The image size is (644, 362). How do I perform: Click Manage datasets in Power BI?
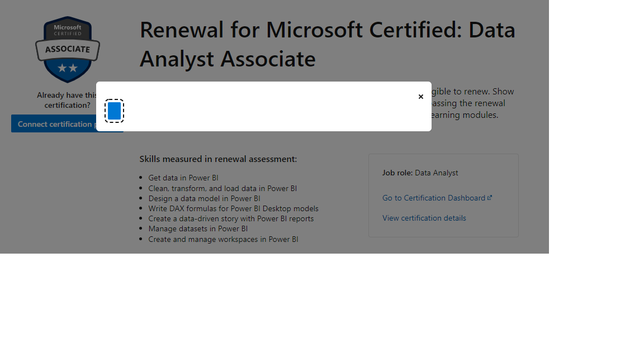coord(198,228)
